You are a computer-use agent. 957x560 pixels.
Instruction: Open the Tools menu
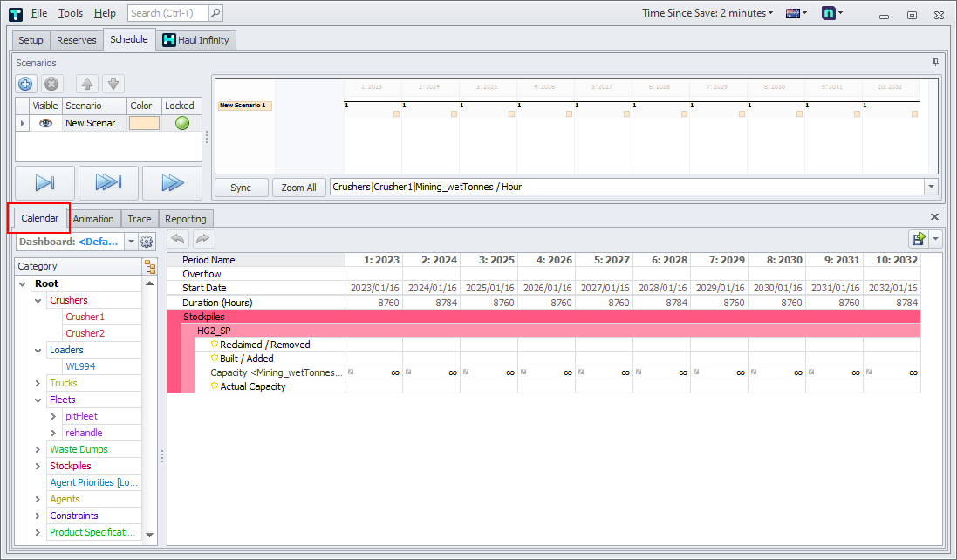tap(71, 13)
